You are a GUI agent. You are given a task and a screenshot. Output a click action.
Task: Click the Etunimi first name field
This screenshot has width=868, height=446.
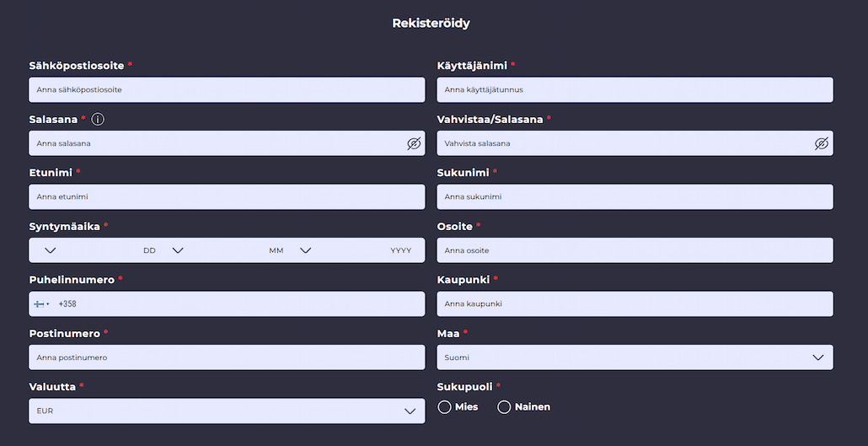(x=227, y=196)
